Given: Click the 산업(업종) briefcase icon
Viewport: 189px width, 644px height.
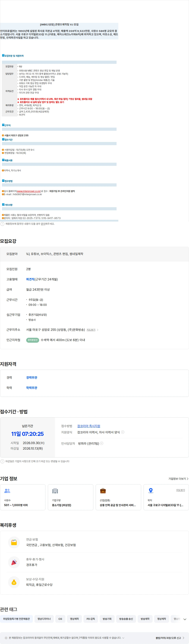Looking at the screenshot, I should tap(103, 491).
